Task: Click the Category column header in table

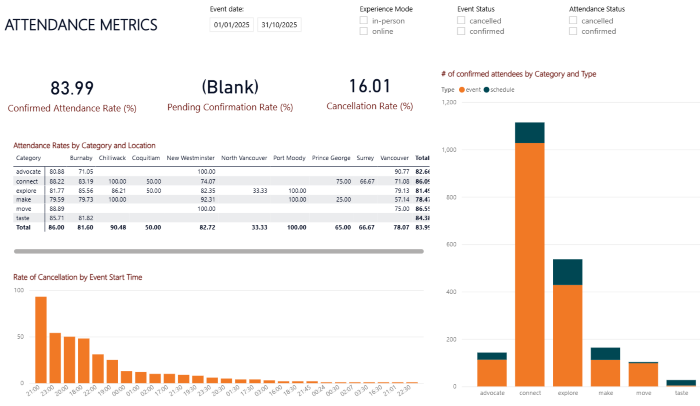Action: click(29, 158)
